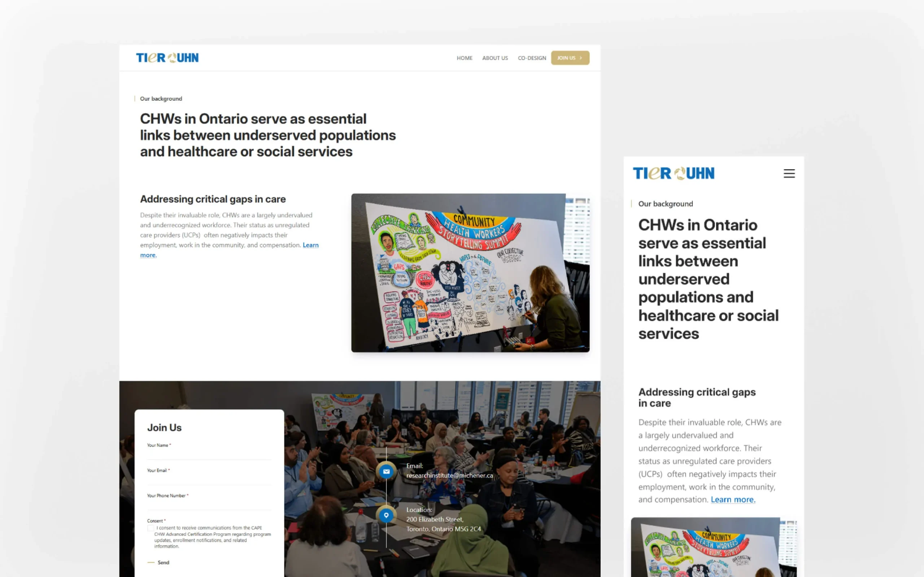The width and height of the screenshot is (924, 577).
Task: Focus the Your Phone Number field
Action: [x=209, y=505]
